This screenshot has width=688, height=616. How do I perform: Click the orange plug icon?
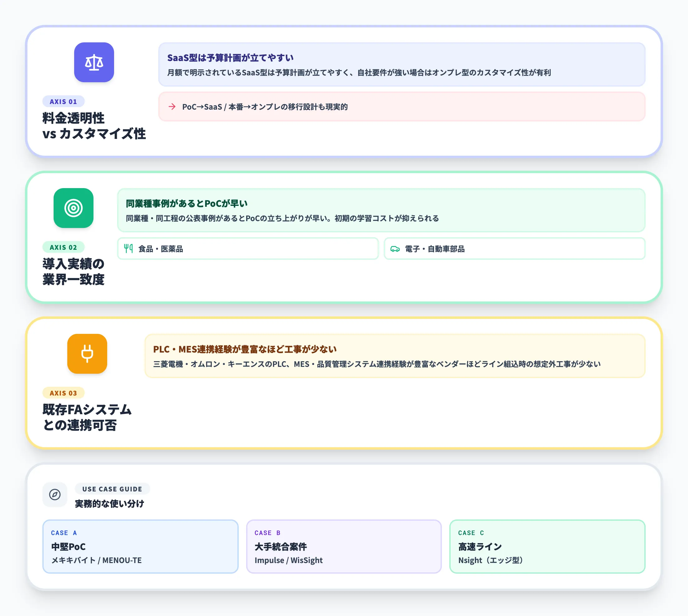[x=87, y=354]
